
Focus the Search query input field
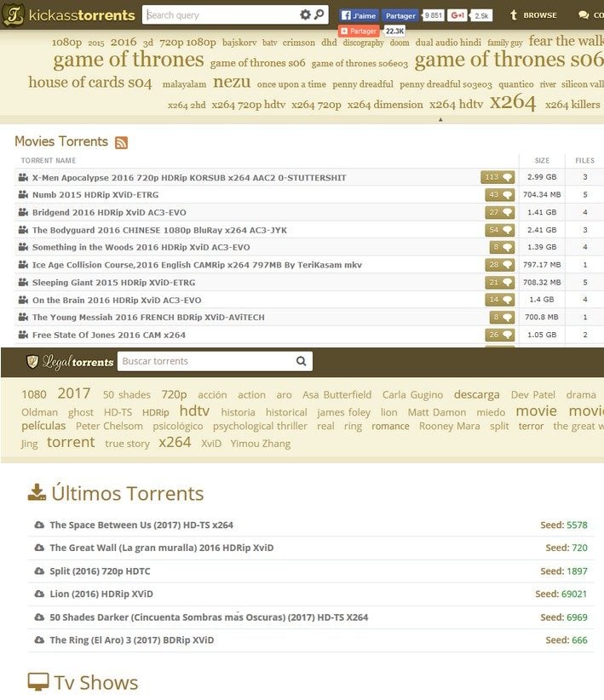pos(221,14)
